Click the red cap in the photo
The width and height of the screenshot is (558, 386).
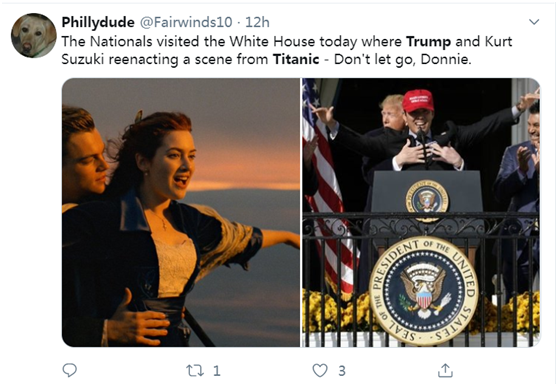[x=418, y=101]
